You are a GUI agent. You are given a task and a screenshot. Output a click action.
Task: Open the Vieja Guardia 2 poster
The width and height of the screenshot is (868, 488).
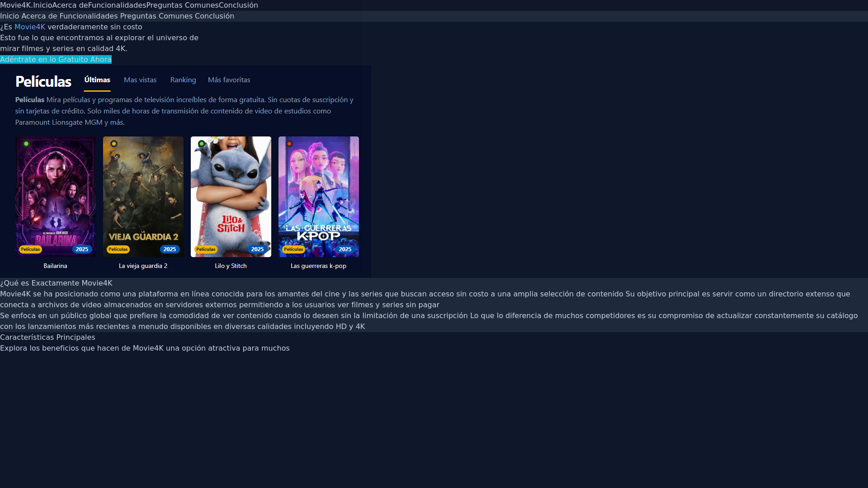(143, 197)
